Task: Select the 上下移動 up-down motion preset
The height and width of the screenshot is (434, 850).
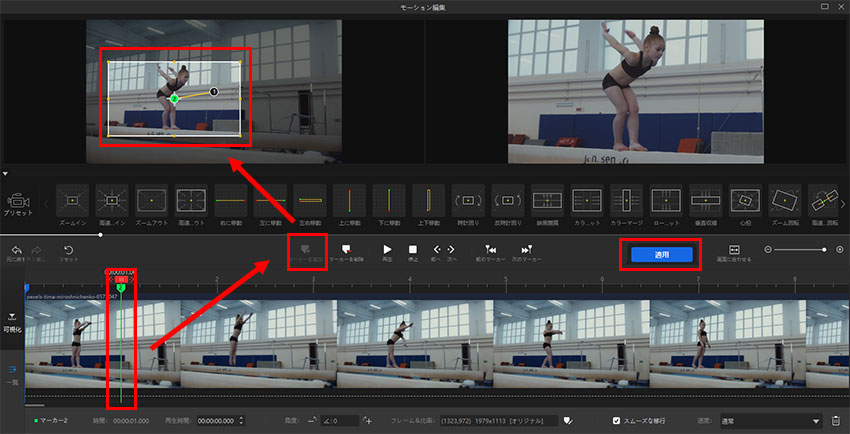Action: 429,200
